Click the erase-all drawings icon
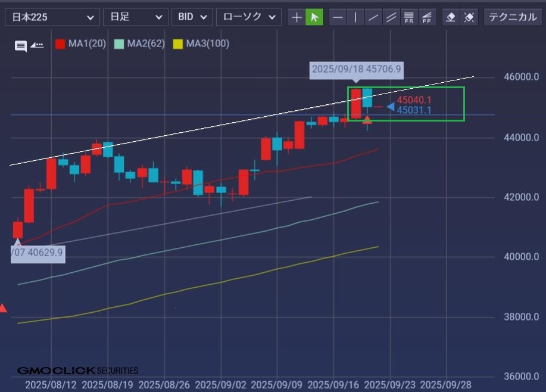 (x=469, y=17)
